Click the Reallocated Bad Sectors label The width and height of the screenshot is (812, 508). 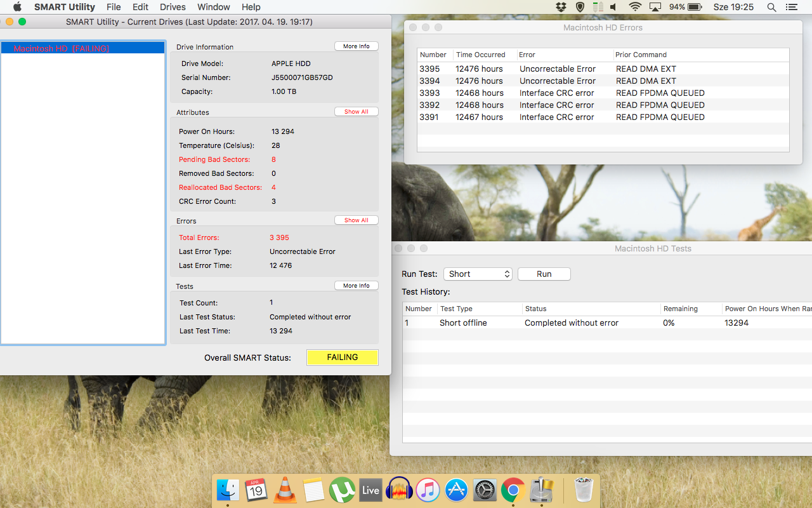[x=220, y=187]
